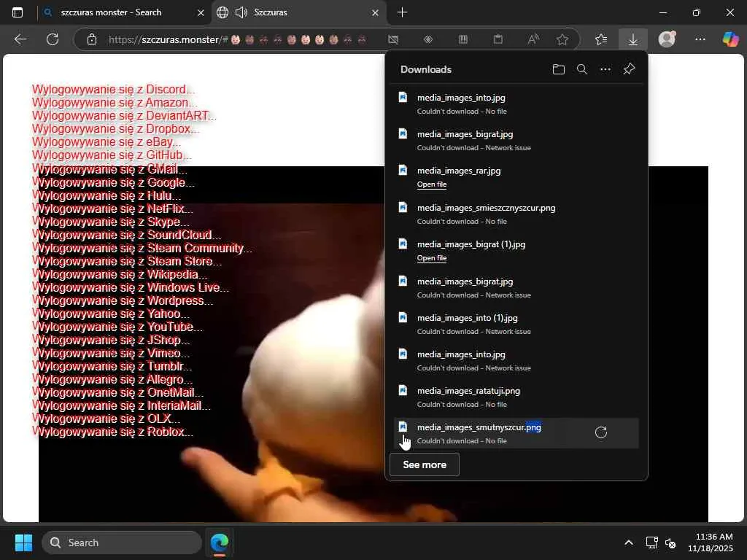Image resolution: width=747 pixels, height=560 pixels.
Task: Click the muted volume icon in system tray
Action: pos(671,542)
